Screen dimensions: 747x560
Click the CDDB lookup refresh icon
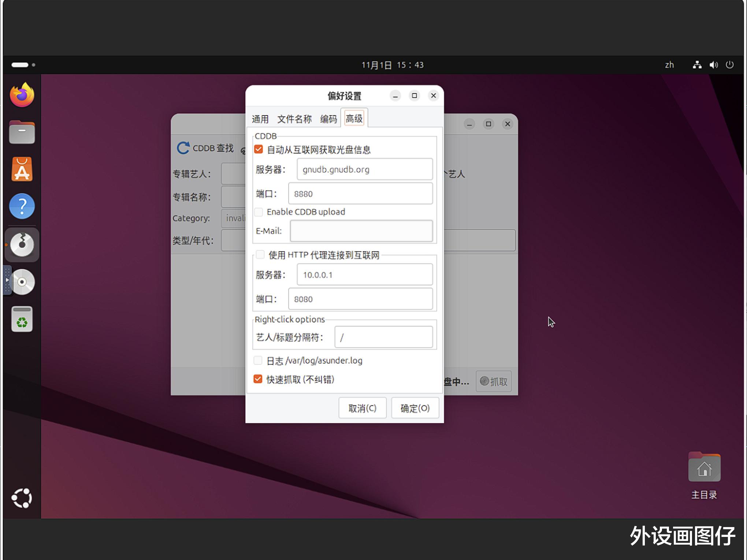[183, 148]
